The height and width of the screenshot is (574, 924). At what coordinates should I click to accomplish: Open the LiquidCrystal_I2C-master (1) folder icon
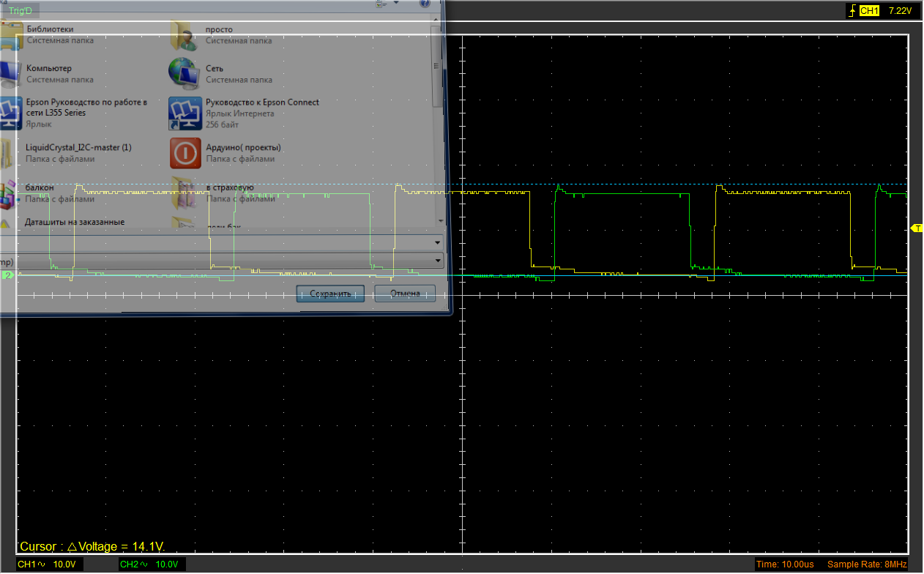pos(6,152)
